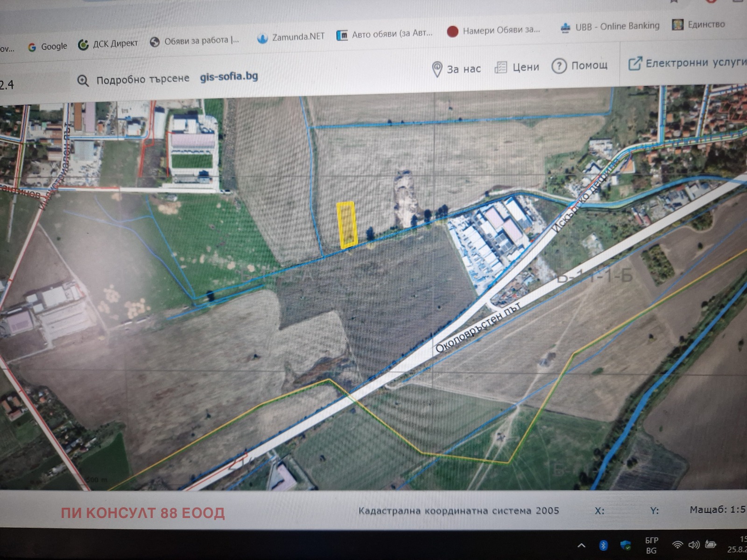Open the UBB - Online Banking bookmark
Image resolution: width=747 pixels, height=560 pixels.
[x=611, y=27]
